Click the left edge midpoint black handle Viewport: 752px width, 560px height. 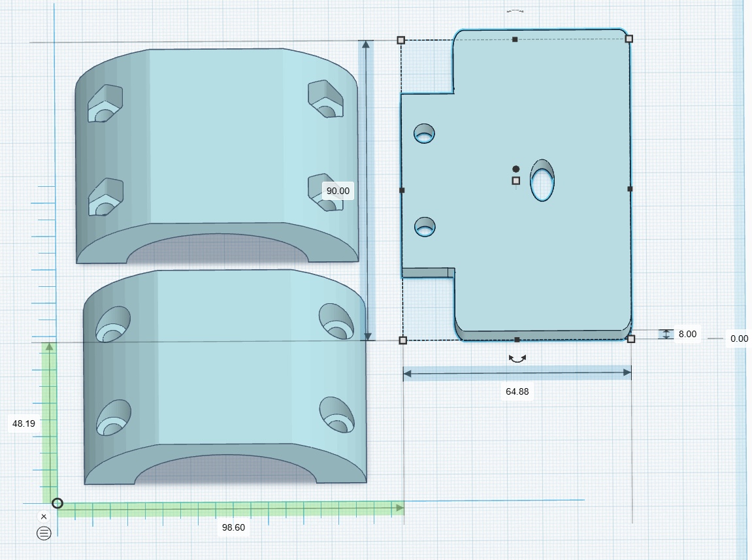pyautogui.click(x=402, y=190)
